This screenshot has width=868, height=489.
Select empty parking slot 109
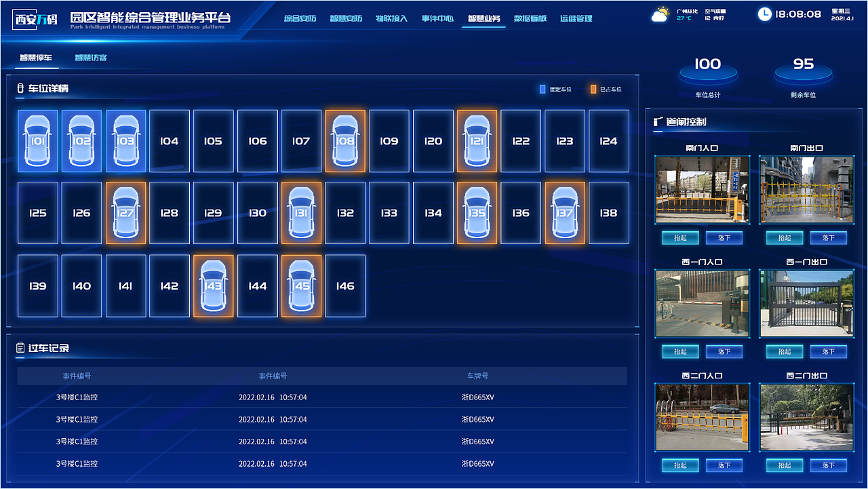coord(389,141)
